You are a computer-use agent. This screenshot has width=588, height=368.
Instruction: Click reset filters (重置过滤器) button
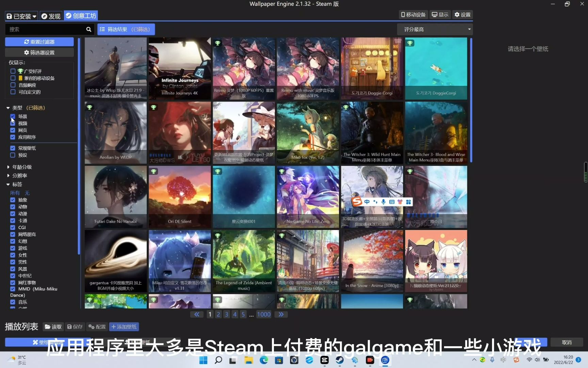(39, 42)
